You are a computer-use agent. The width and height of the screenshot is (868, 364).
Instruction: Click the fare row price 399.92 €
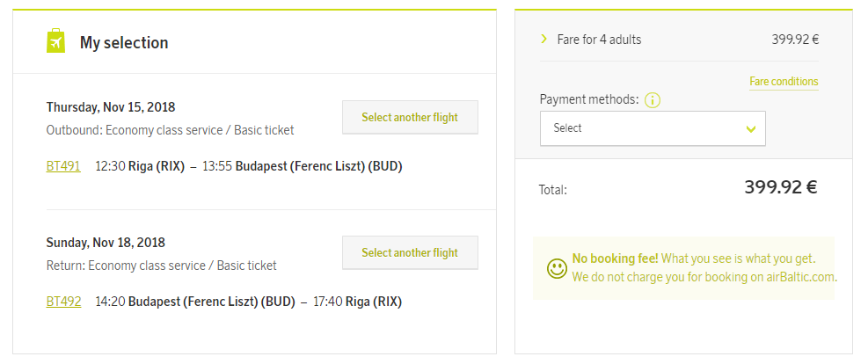(795, 40)
